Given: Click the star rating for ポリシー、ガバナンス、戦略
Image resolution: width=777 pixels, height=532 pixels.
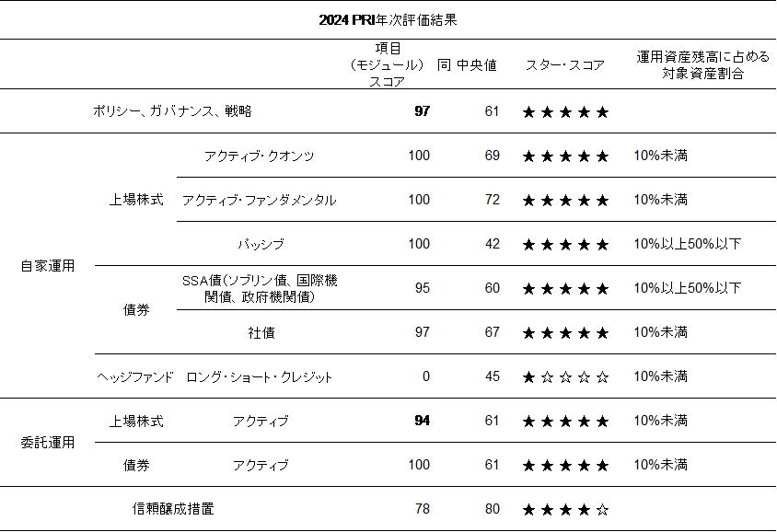Looking at the screenshot, I should [565, 112].
